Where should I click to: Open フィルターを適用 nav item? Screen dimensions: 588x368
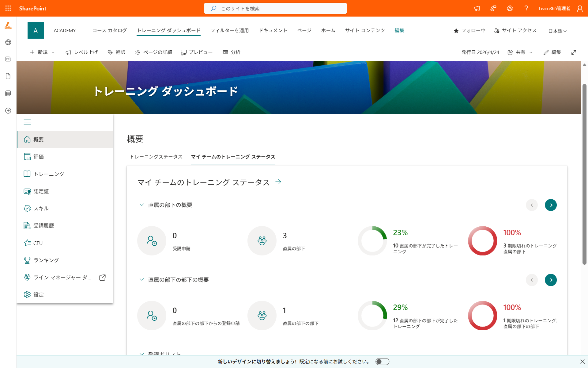[230, 30]
